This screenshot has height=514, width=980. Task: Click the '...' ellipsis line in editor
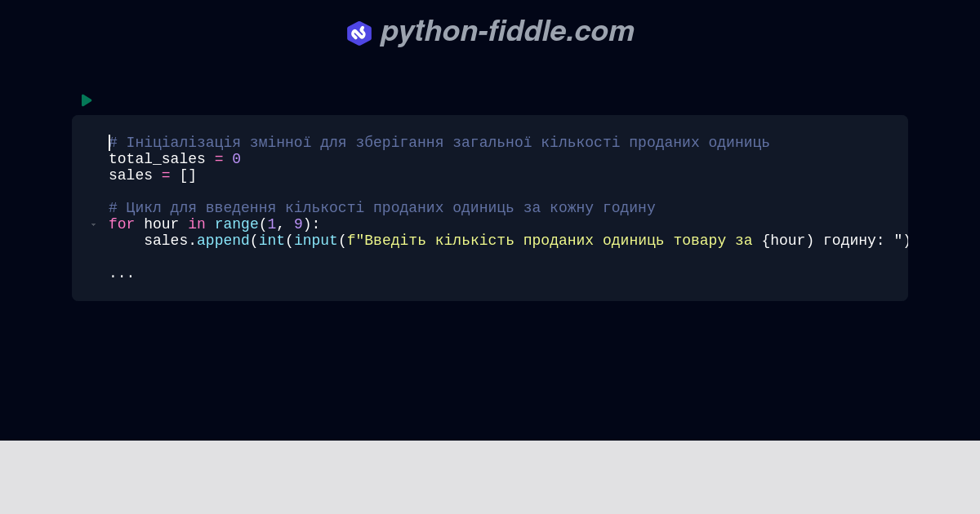pos(122,273)
